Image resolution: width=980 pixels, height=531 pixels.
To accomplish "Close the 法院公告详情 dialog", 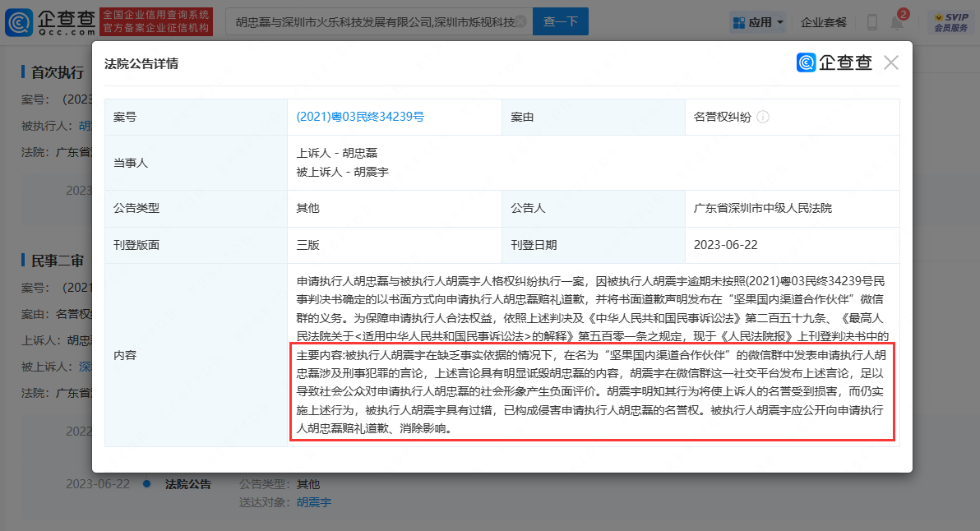I will [890, 62].
